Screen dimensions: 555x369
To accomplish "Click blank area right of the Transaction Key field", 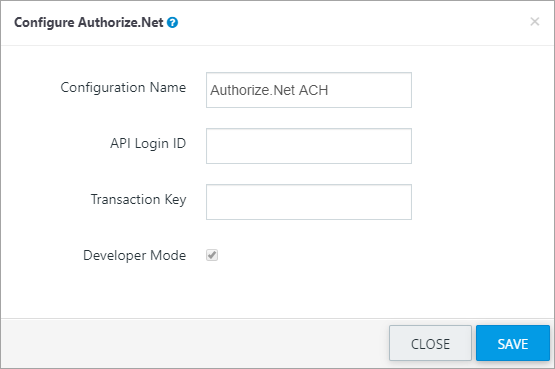I will 481,202.
